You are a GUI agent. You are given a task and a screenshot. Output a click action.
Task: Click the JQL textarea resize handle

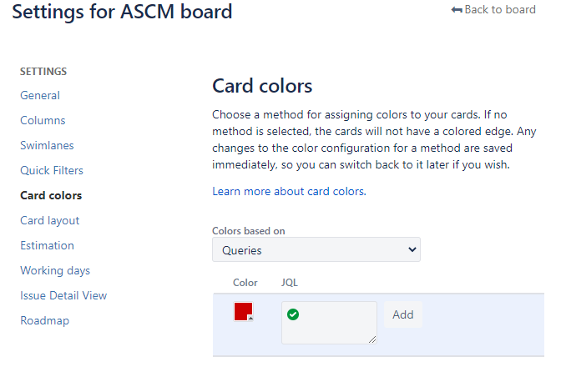(x=372, y=339)
